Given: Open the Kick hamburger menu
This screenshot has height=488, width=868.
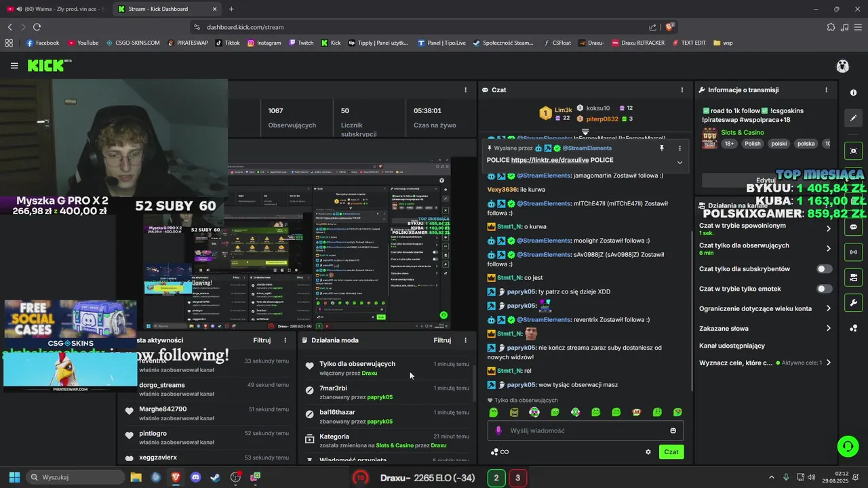Looking at the screenshot, I should 14,66.
